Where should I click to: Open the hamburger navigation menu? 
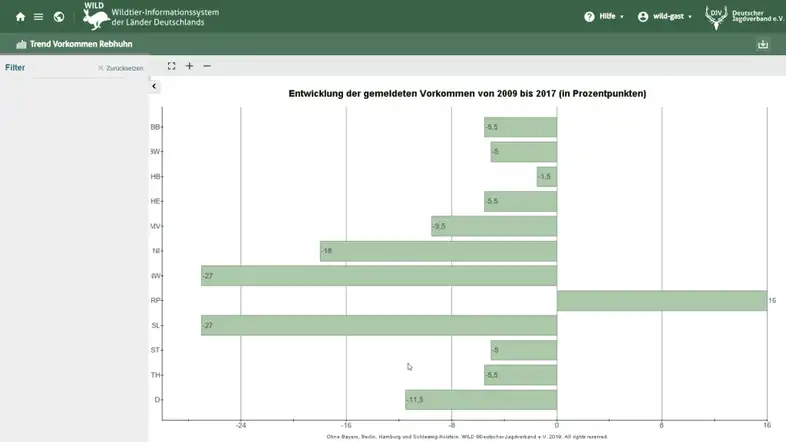point(38,17)
